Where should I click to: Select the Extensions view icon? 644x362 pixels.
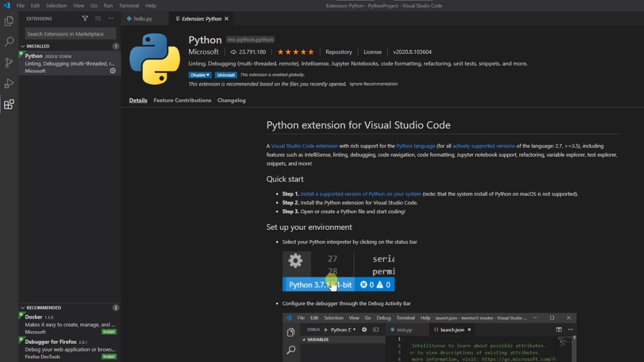pos(9,105)
